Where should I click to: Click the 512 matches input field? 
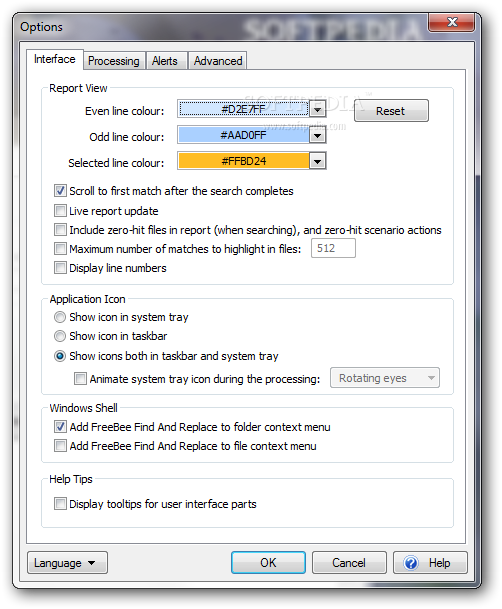pos(333,248)
